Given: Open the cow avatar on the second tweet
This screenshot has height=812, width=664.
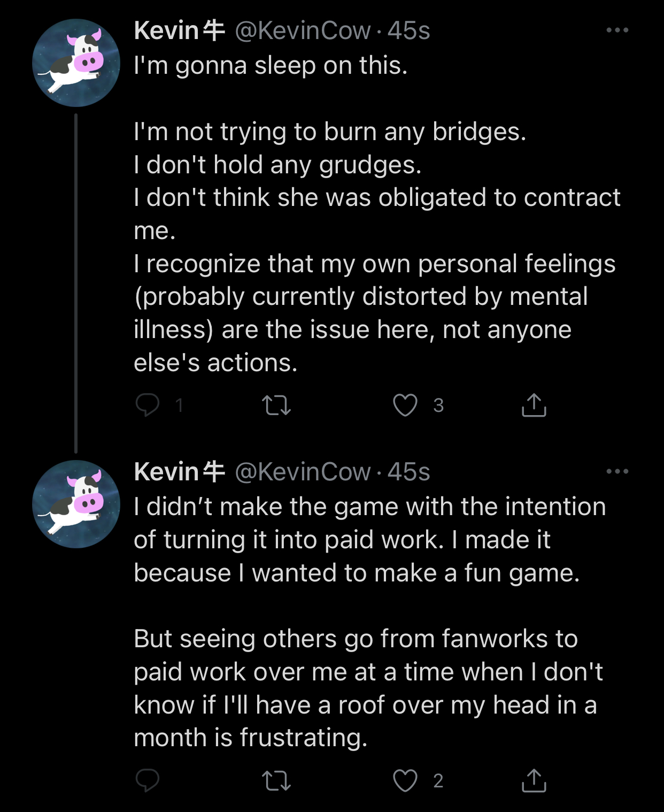Looking at the screenshot, I should click(x=76, y=504).
